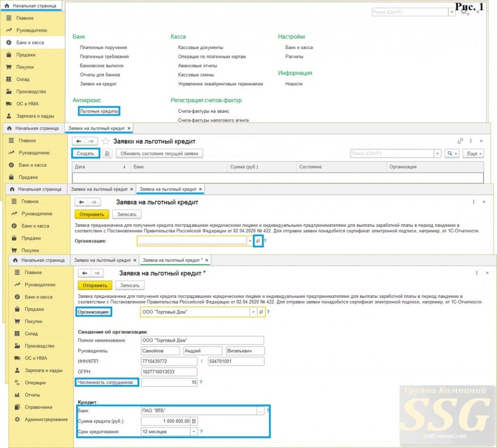Click the Состояние column header
The width and height of the screenshot is (497, 448).
coord(341,167)
